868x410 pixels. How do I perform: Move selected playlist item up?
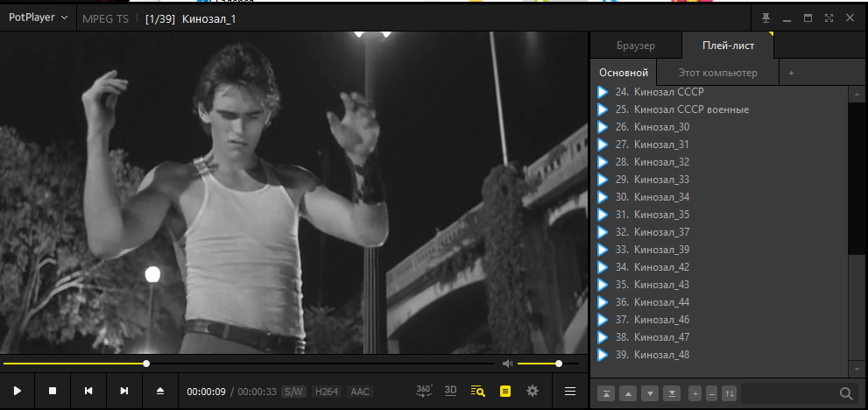(x=628, y=394)
